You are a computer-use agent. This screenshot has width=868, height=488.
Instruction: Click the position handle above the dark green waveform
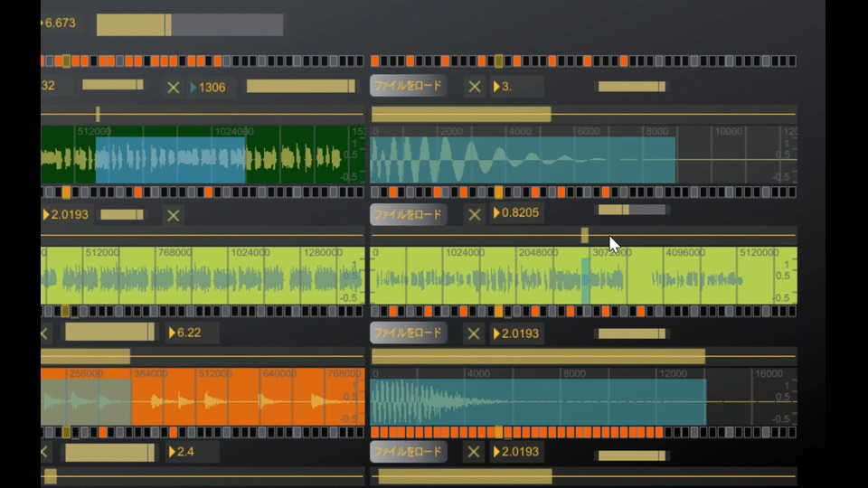point(98,115)
